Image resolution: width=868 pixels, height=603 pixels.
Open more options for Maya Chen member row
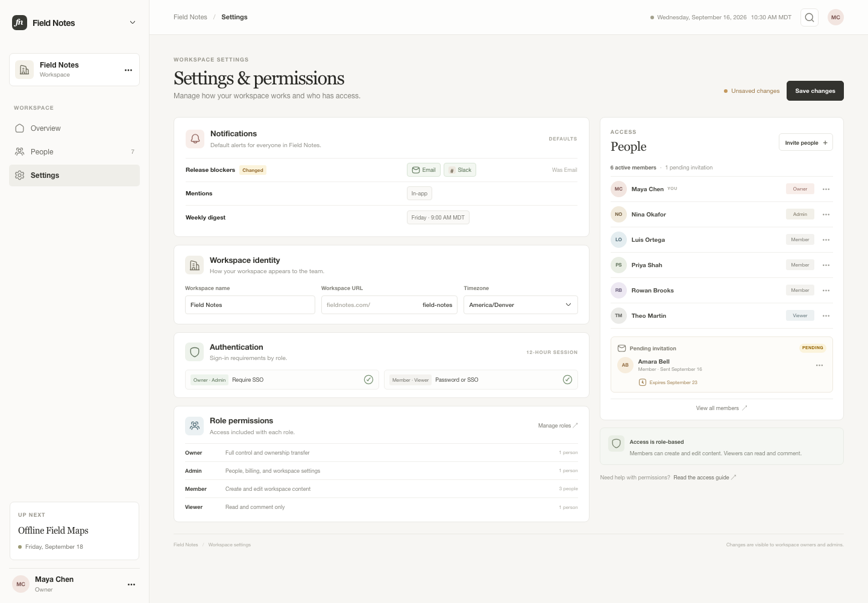point(826,189)
